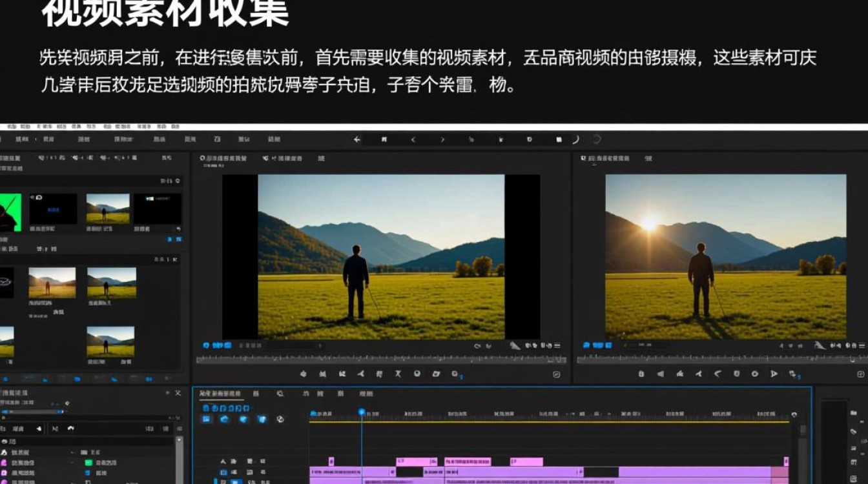Click the curved redo arrow in bottom-left panel

pyautogui.click(x=70, y=429)
